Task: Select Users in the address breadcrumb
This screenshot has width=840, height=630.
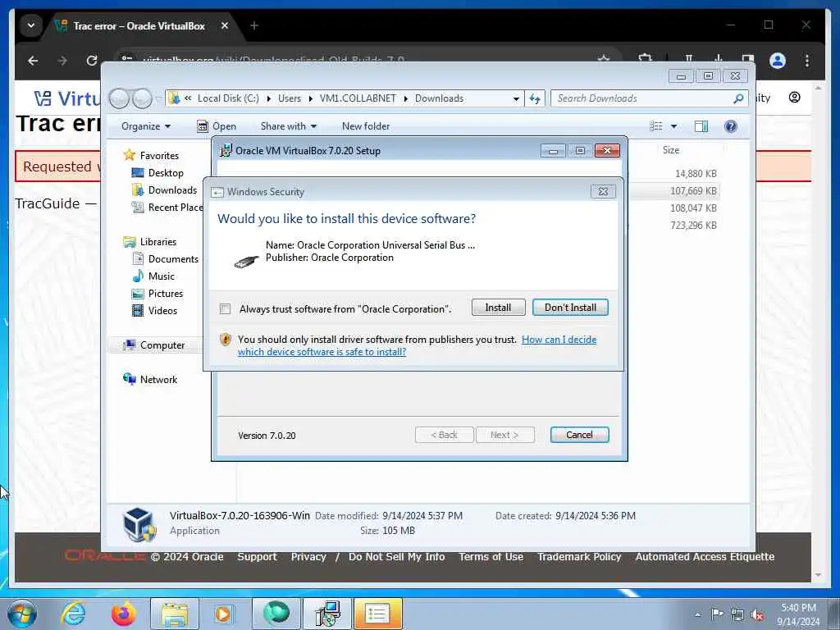Action: tap(290, 98)
